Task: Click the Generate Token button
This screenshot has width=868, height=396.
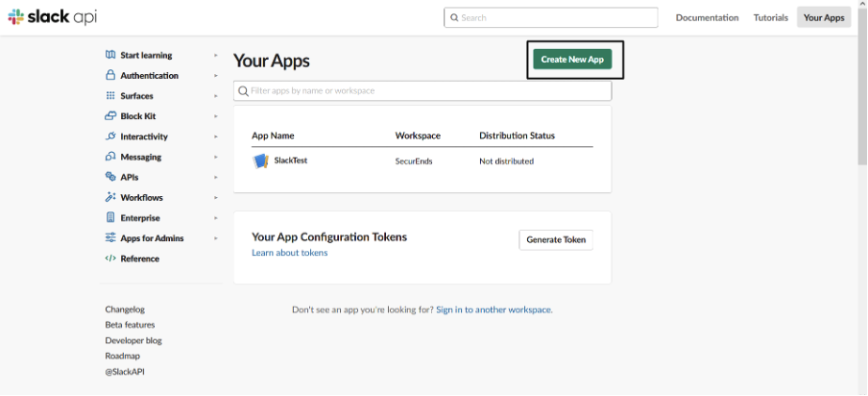Action: point(556,240)
